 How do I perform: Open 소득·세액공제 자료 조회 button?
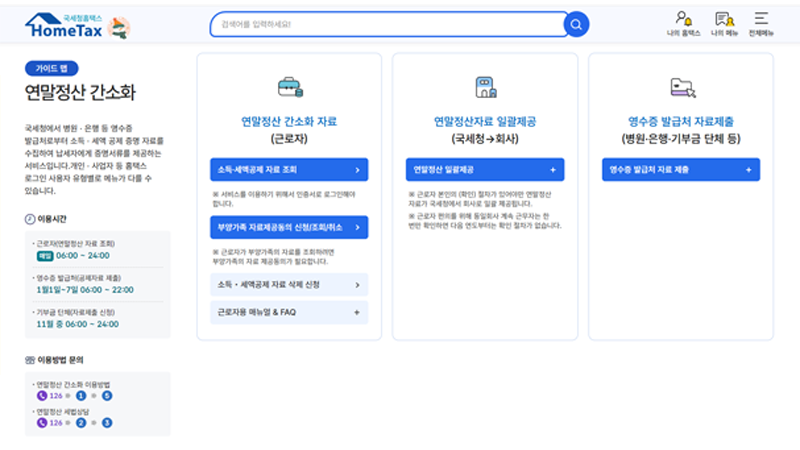click(289, 169)
